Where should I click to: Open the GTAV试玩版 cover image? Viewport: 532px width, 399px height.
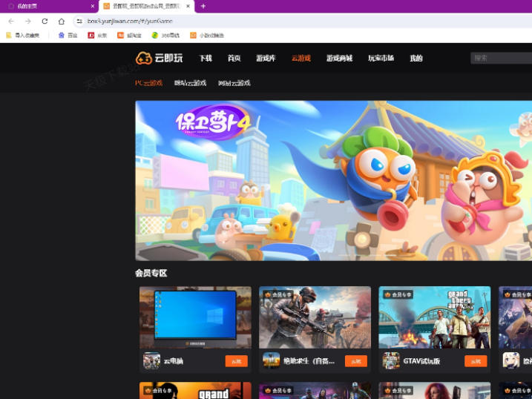click(435, 317)
